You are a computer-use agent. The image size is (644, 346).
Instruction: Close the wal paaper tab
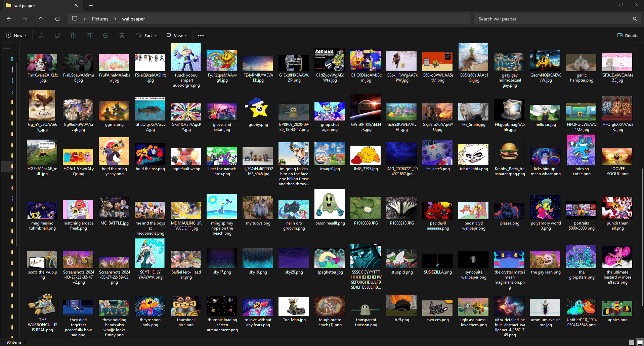[x=76, y=5]
